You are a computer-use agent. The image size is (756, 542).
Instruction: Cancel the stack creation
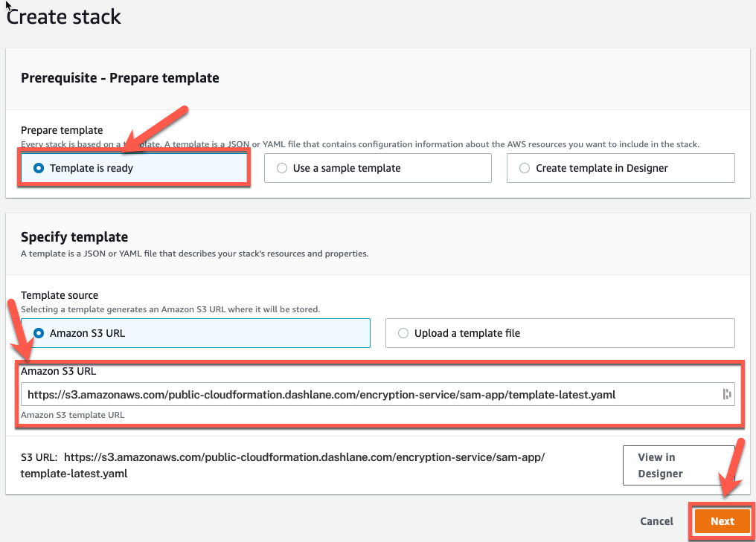tap(656, 521)
